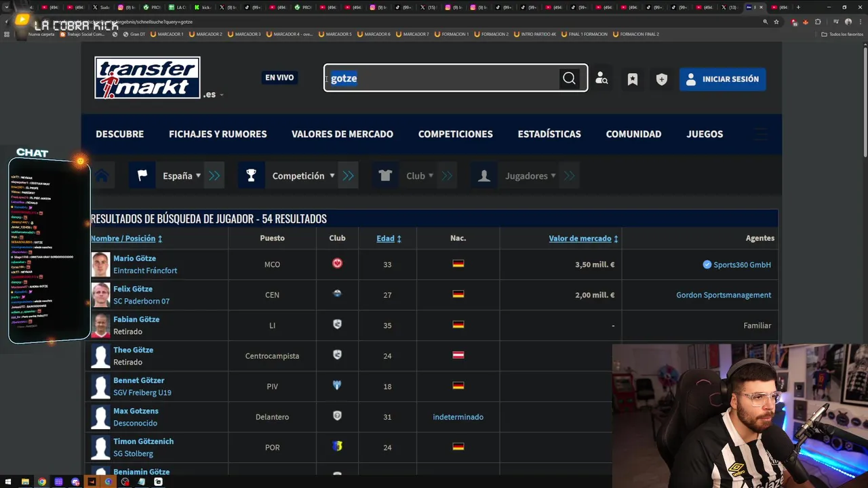
Task: Click the search magnifier icon
Action: click(569, 79)
